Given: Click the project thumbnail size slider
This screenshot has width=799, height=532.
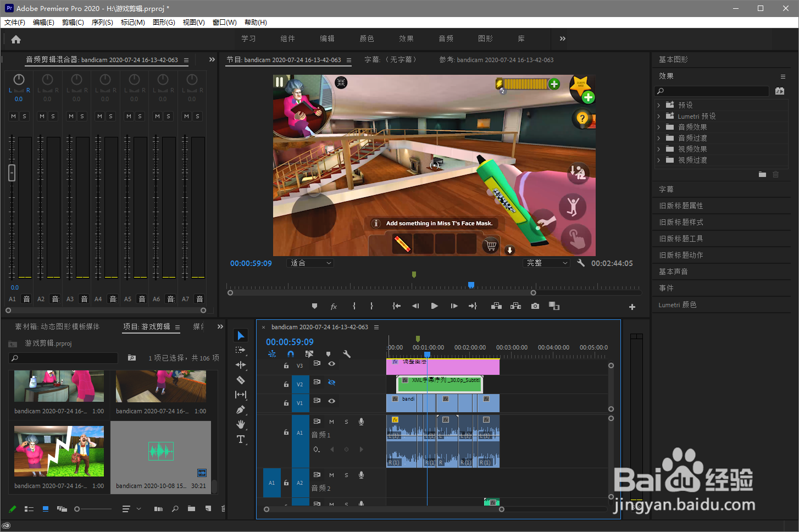Looking at the screenshot, I should coord(93,509).
